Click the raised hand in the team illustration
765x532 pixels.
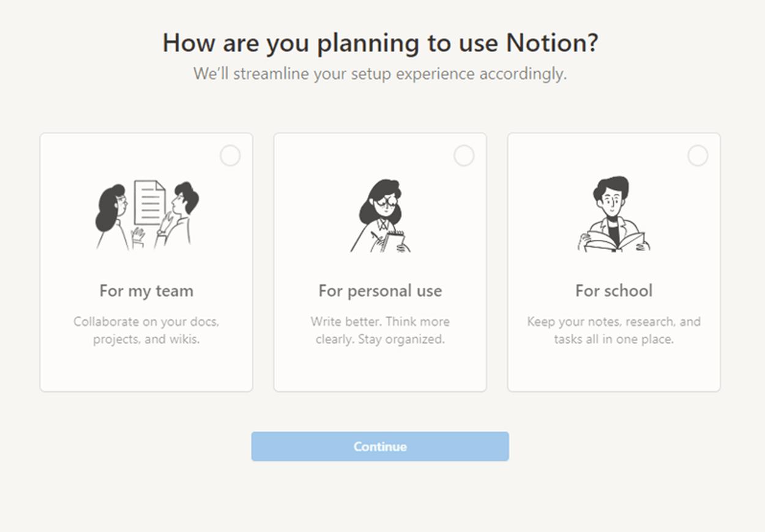(138, 235)
